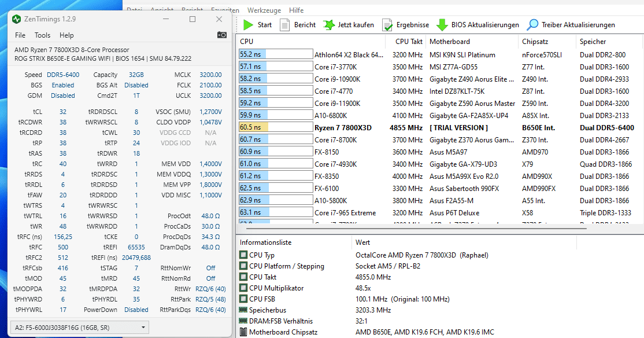Screen dimensions: 644x338
Task: Click the ProcDqDs 34.3 Ω value
Action: [210, 237]
